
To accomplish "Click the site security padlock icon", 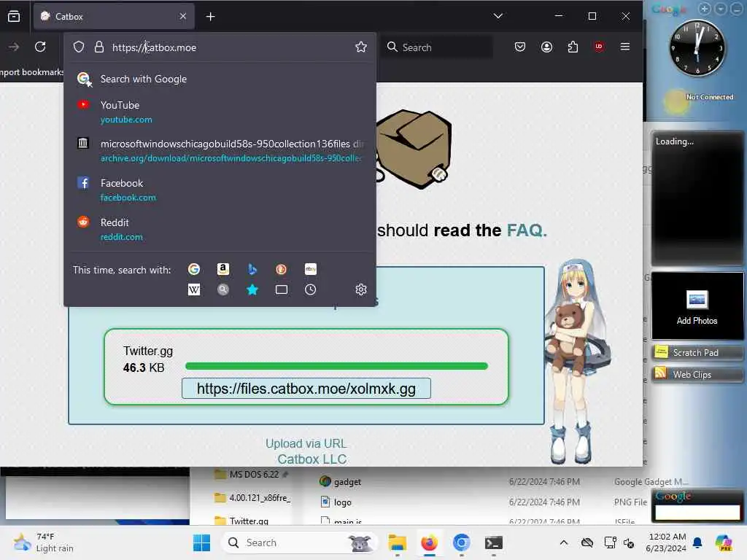I will pyautogui.click(x=99, y=47).
